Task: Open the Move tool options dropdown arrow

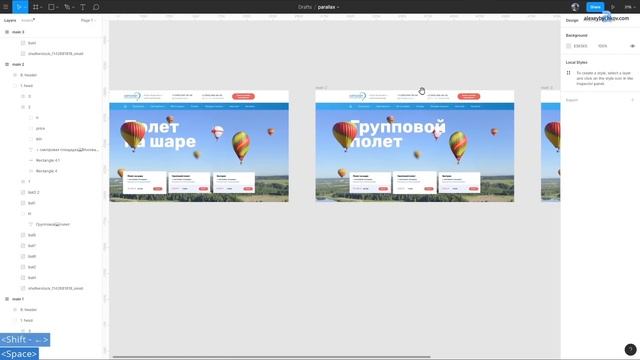Action: tap(25, 7)
